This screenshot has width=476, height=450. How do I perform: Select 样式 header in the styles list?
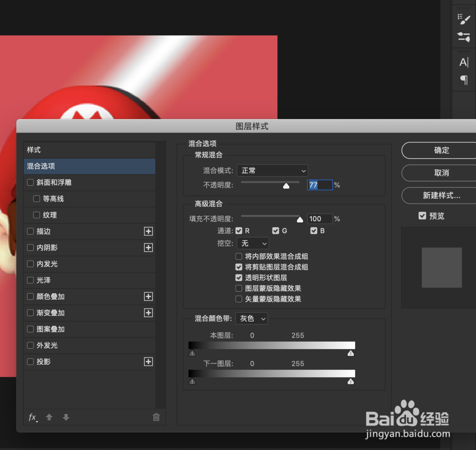(89, 150)
